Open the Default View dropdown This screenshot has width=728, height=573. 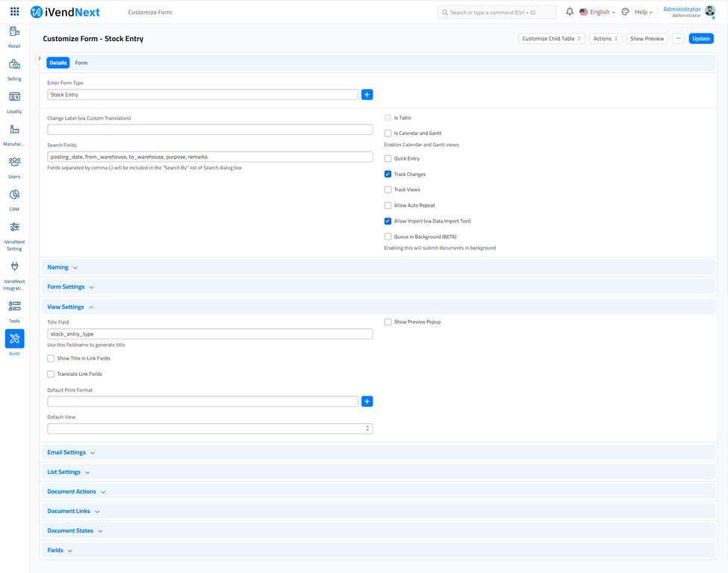pos(210,429)
